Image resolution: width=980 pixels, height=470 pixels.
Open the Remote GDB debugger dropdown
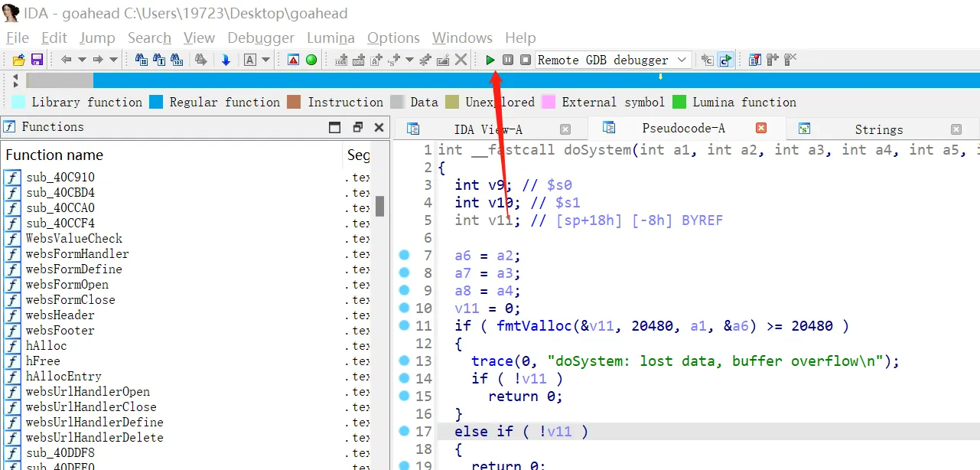[x=614, y=60]
